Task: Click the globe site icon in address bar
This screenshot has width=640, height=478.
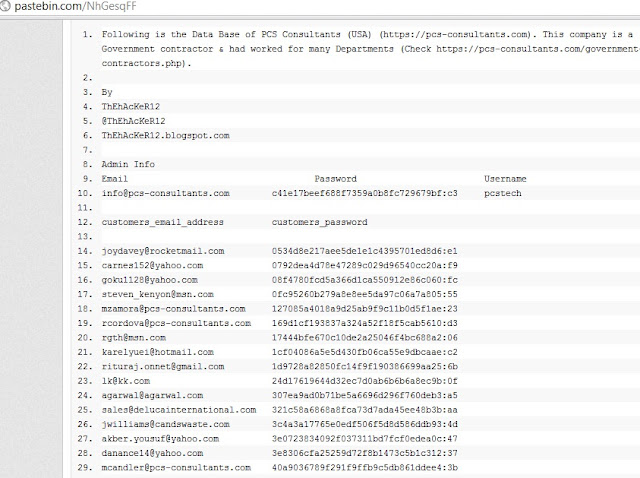Action: point(4,6)
